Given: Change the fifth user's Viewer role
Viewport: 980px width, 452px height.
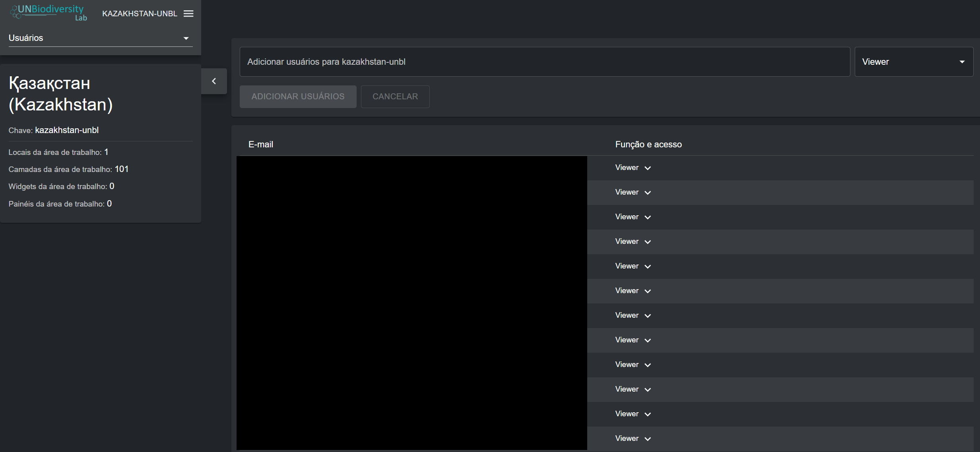Looking at the screenshot, I should point(648,267).
